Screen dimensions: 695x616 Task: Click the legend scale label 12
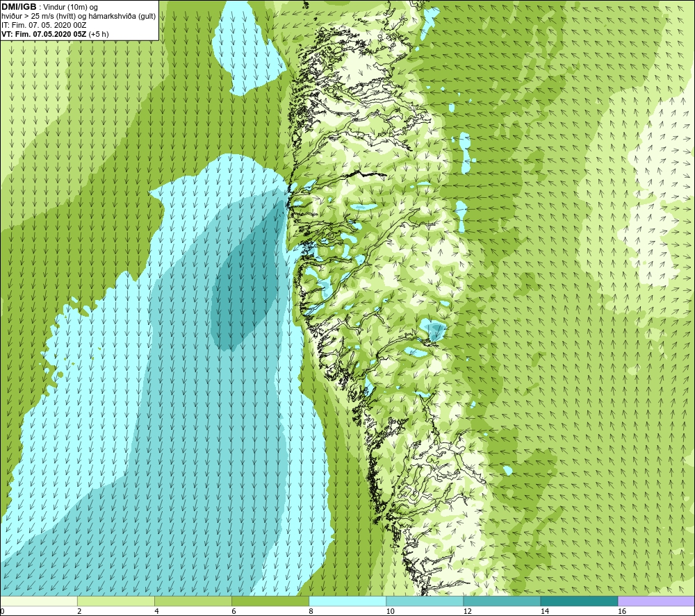click(x=467, y=611)
